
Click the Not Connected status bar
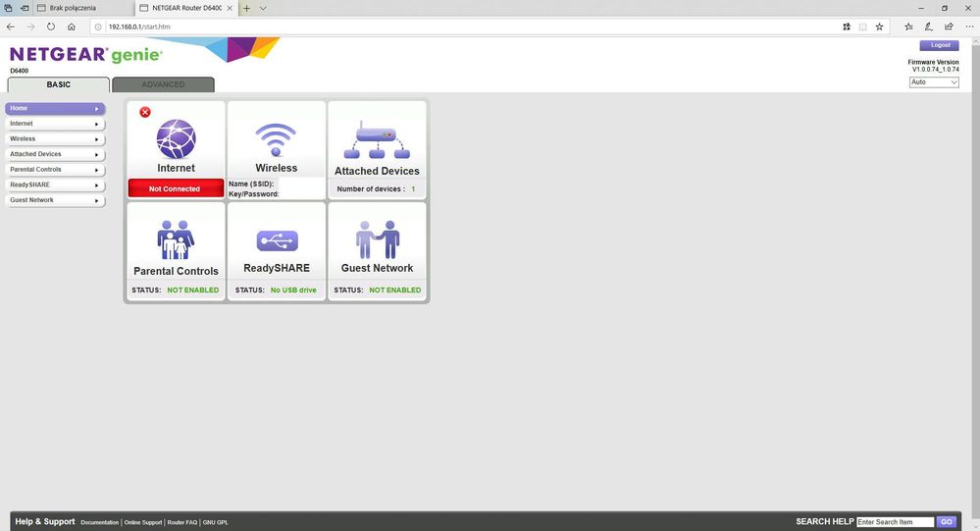click(x=175, y=188)
